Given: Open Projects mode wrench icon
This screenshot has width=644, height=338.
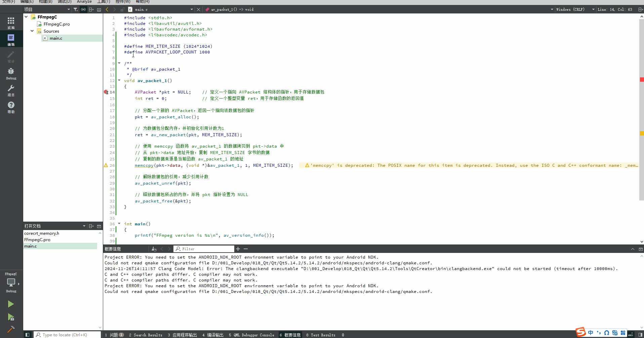Looking at the screenshot, I should [x=11, y=90].
